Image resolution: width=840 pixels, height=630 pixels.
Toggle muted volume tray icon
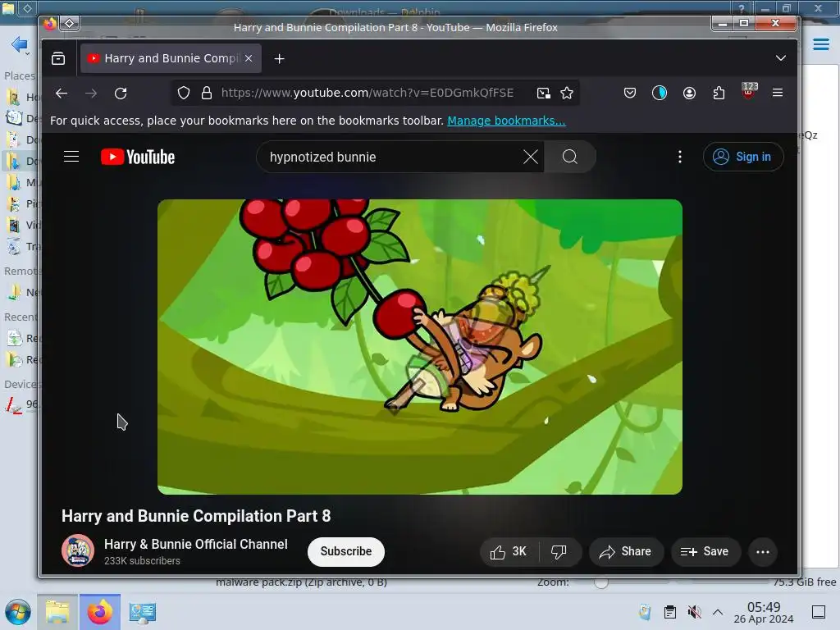click(x=694, y=612)
